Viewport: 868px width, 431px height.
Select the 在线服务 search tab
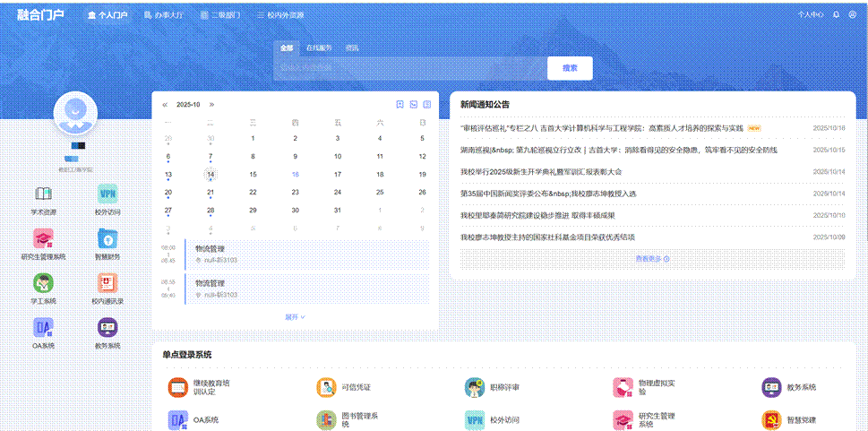[x=319, y=47]
